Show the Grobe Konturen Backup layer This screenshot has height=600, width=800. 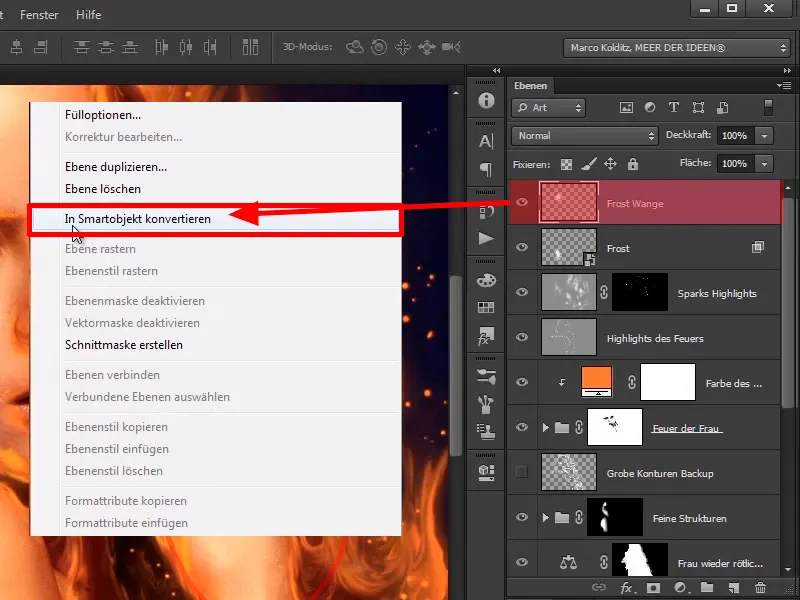522,472
